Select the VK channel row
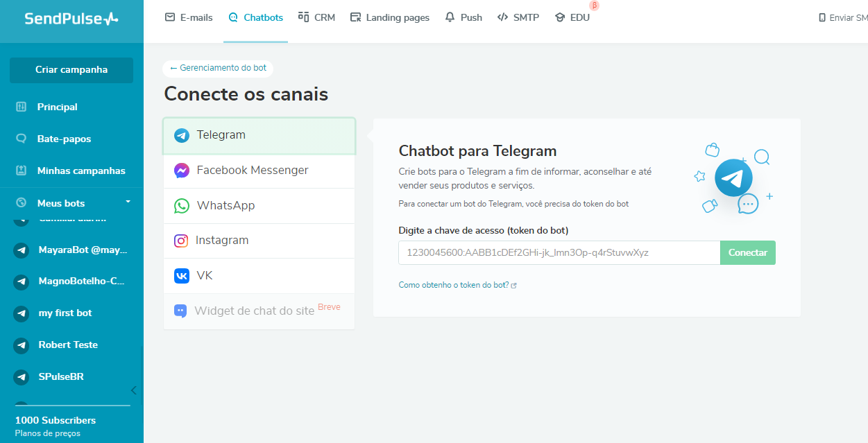Screen dimensions: 868x443 [259, 276]
